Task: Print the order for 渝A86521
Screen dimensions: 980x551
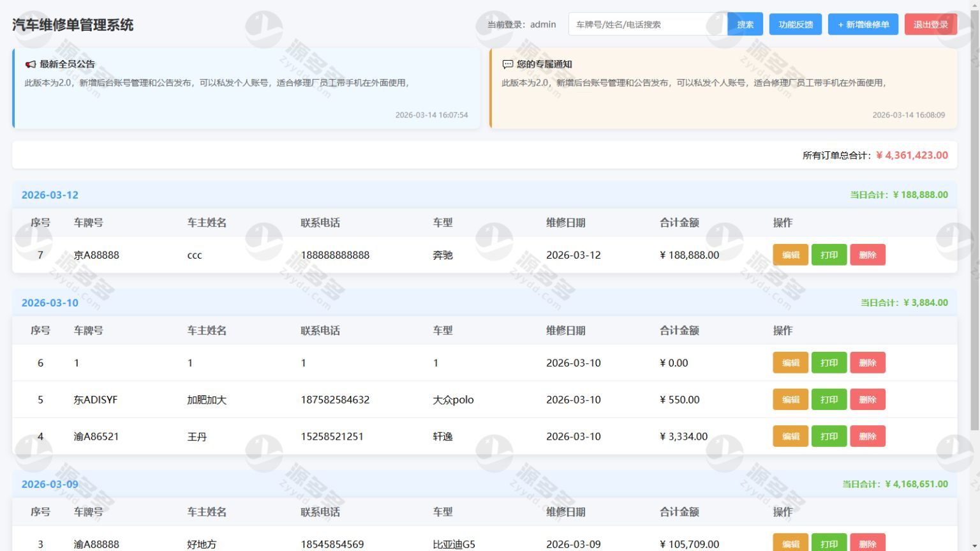Action: click(x=829, y=436)
